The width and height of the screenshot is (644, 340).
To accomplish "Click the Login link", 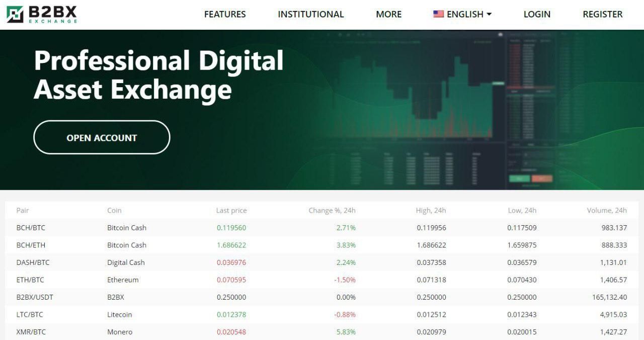I will coord(537,14).
